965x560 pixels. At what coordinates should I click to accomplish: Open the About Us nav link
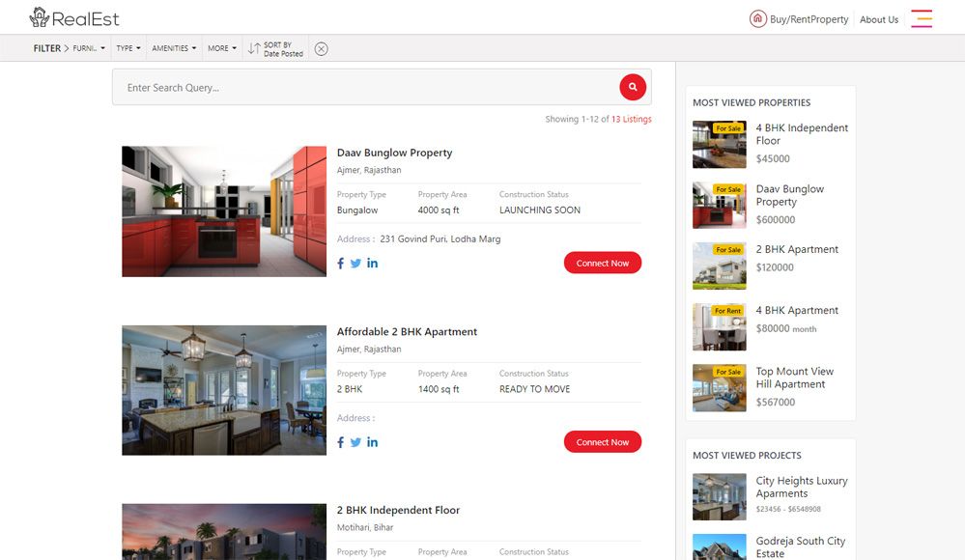point(879,19)
